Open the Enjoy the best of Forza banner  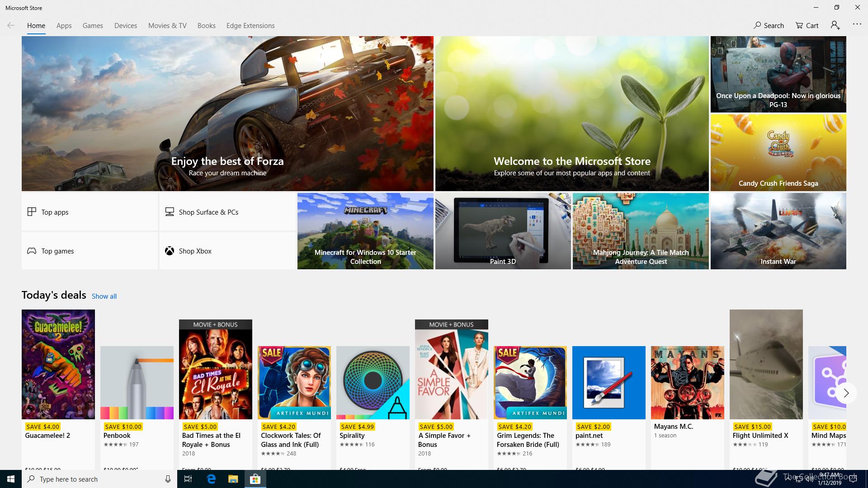[x=227, y=113]
